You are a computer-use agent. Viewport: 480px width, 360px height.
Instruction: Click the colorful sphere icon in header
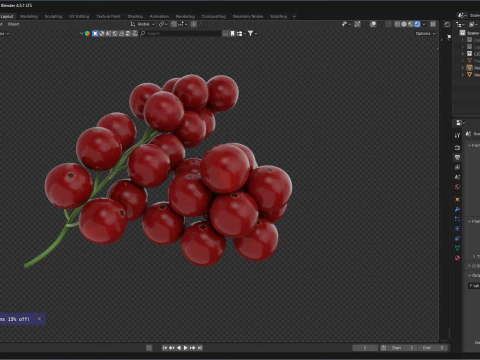(87, 33)
